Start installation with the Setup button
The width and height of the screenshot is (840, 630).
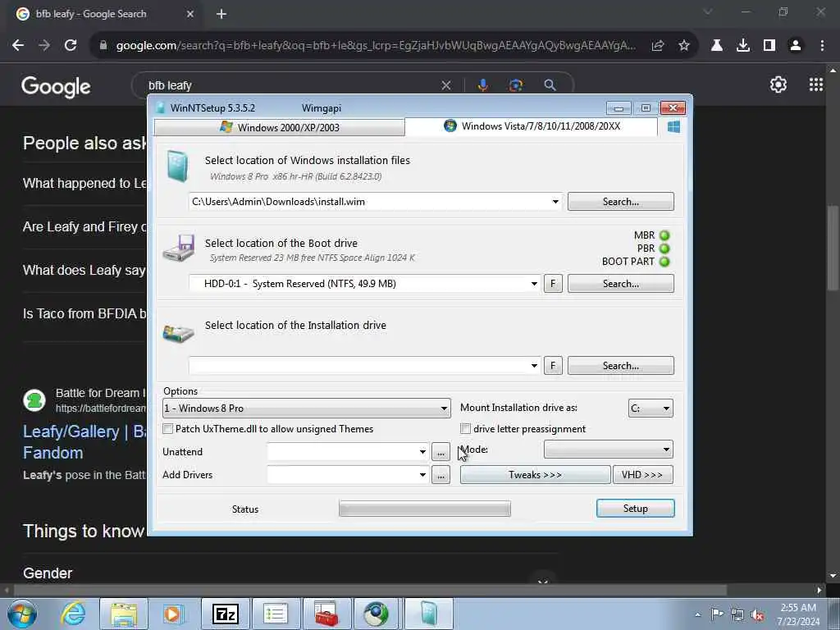(636, 509)
